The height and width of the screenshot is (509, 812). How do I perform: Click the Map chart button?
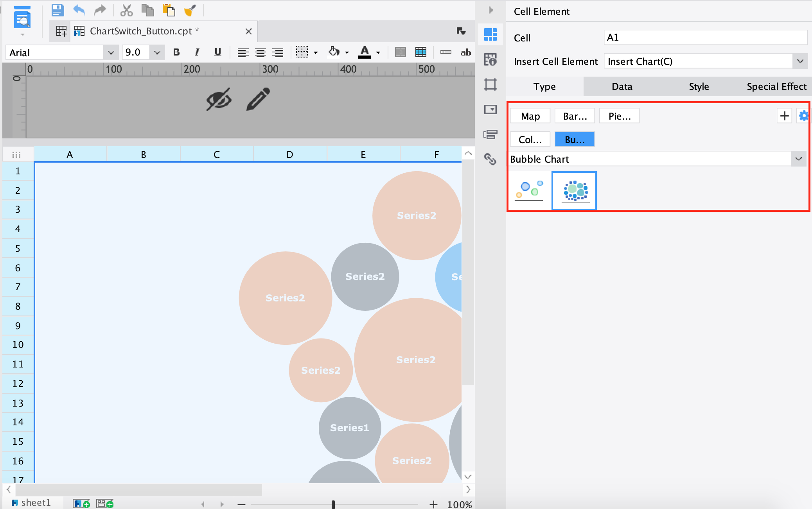click(530, 116)
